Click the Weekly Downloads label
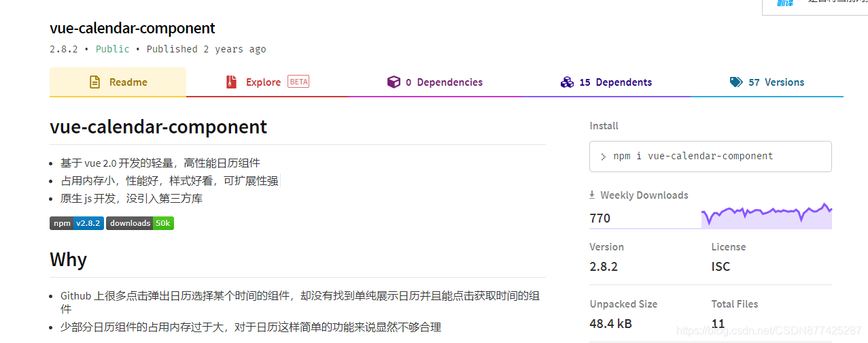This screenshot has height=343, width=868. [x=644, y=195]
